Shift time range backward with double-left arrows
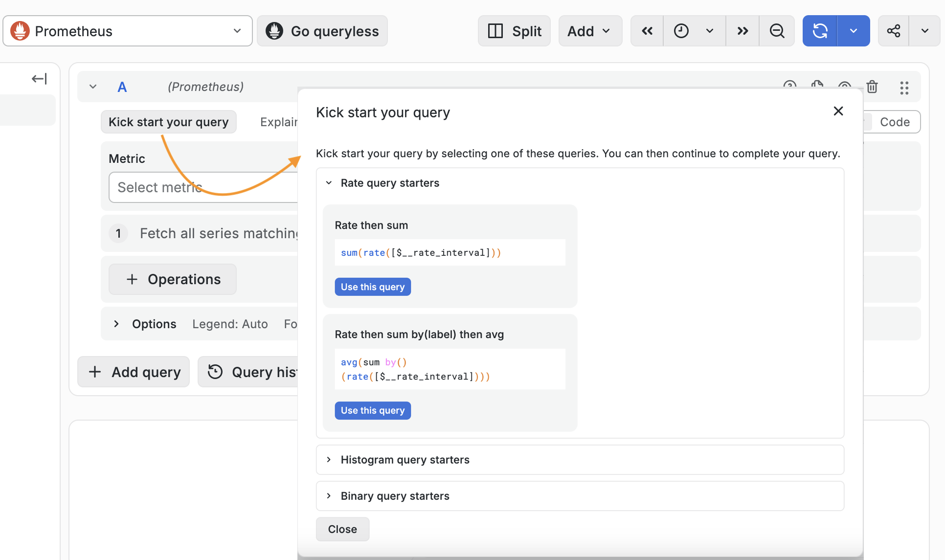This screenshot has width=945, height=560. tap(647, 31)
